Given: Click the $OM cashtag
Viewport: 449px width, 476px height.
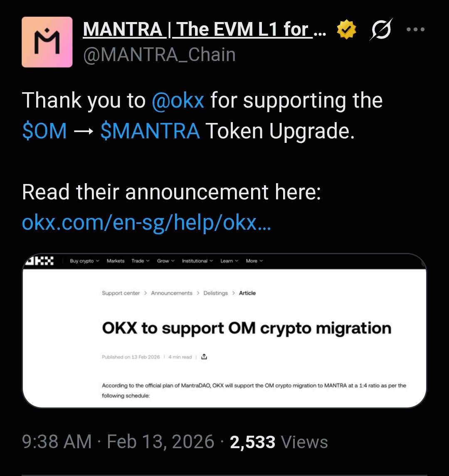Looking at the screenshot, I should 44,131.
